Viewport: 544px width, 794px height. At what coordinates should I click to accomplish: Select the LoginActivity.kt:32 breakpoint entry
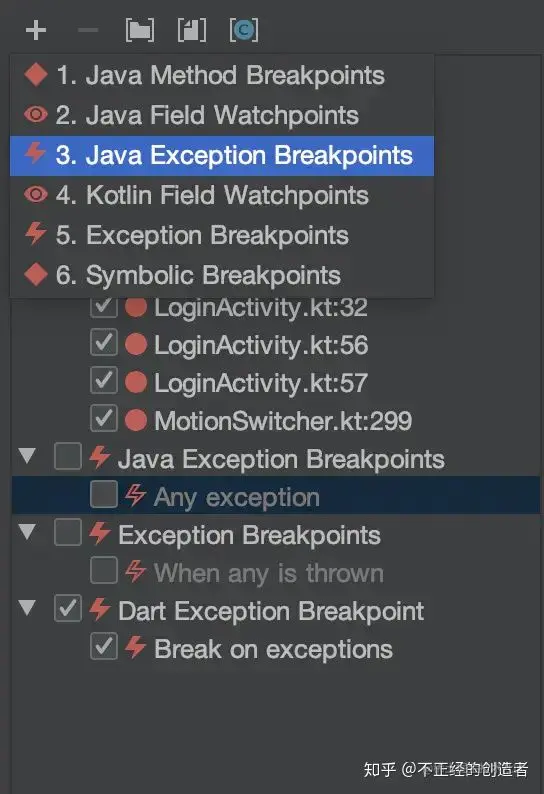coord(261,307)
